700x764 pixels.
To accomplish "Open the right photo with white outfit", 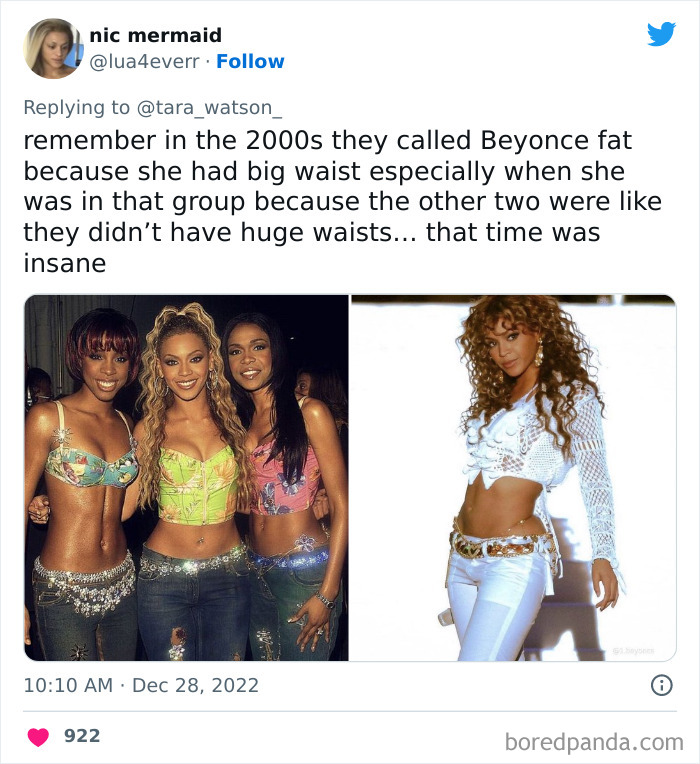I will pyautogui.click(x=514, y=478).
